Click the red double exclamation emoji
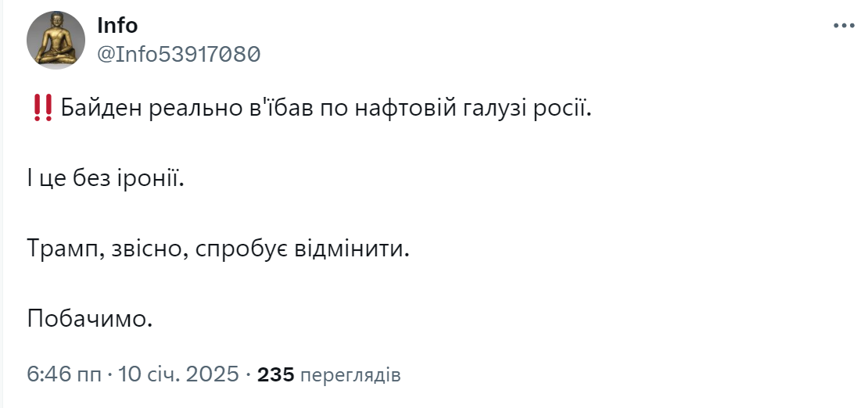 (x=43, y=109)
